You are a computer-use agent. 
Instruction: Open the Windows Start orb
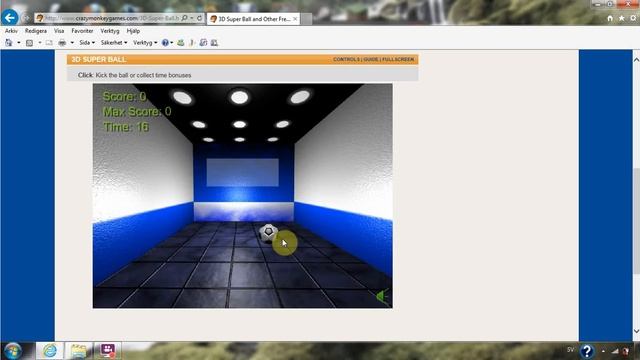click(x=13, y=351)
